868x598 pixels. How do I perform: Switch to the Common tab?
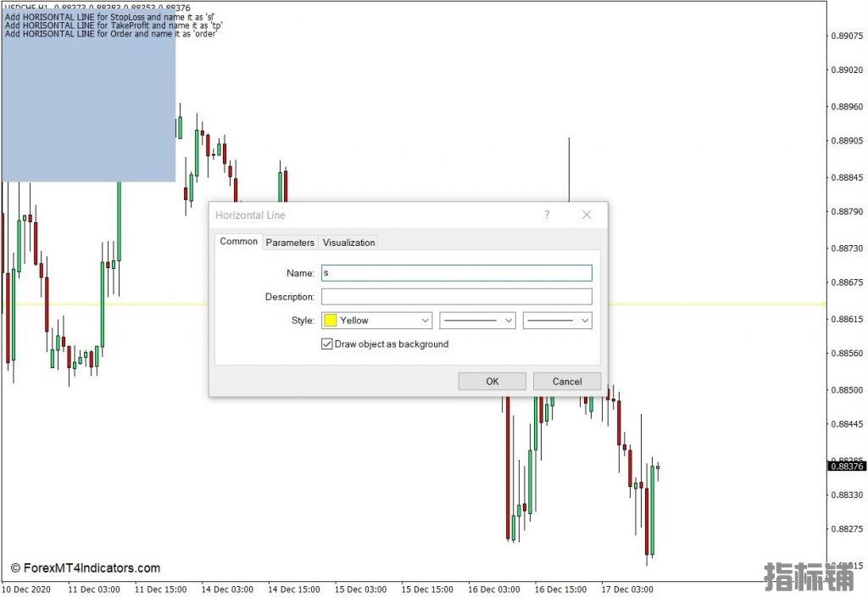point(238,242)
